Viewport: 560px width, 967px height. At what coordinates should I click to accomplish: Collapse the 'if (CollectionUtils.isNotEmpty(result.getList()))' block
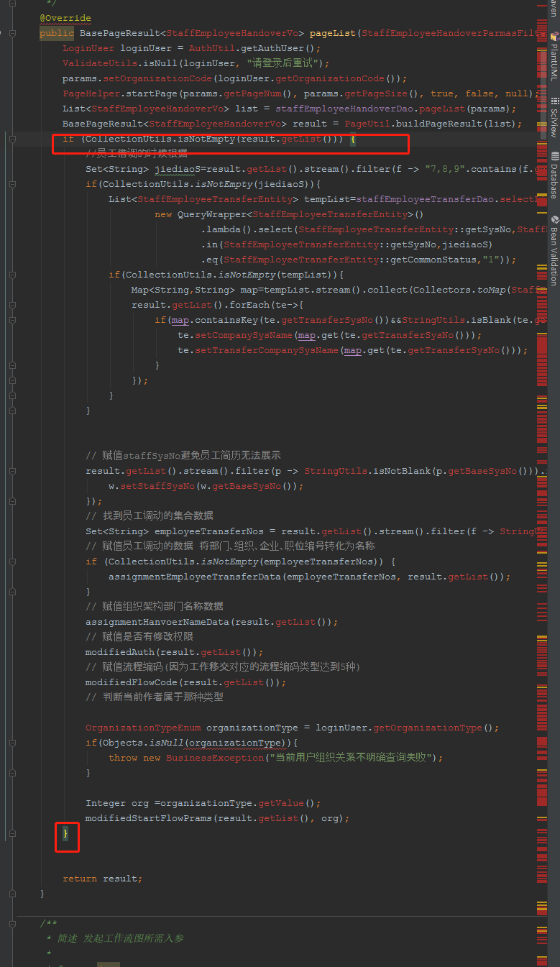(12, 139)
